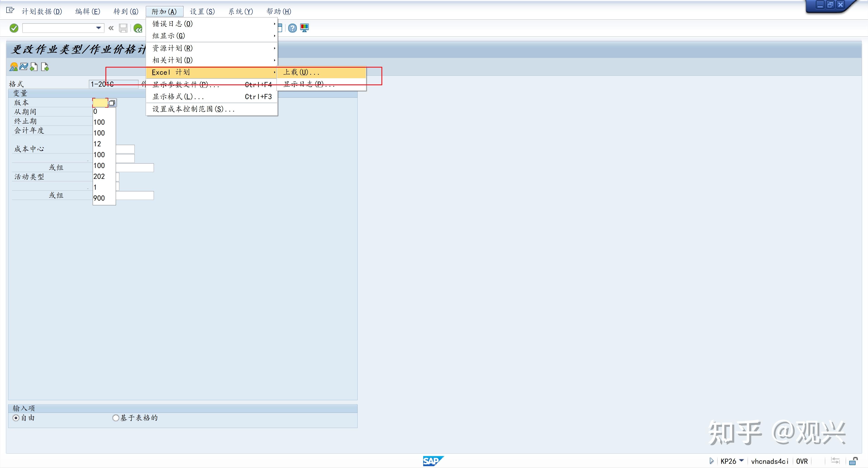Select the 自由 radio button
Screen dimensions: 868x468
(x=16, y=418)
